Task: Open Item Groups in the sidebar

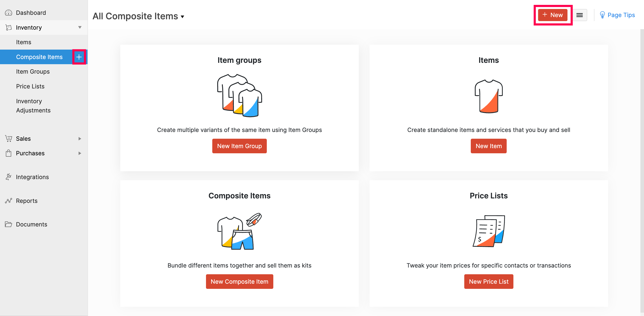Action: [33, 72]
